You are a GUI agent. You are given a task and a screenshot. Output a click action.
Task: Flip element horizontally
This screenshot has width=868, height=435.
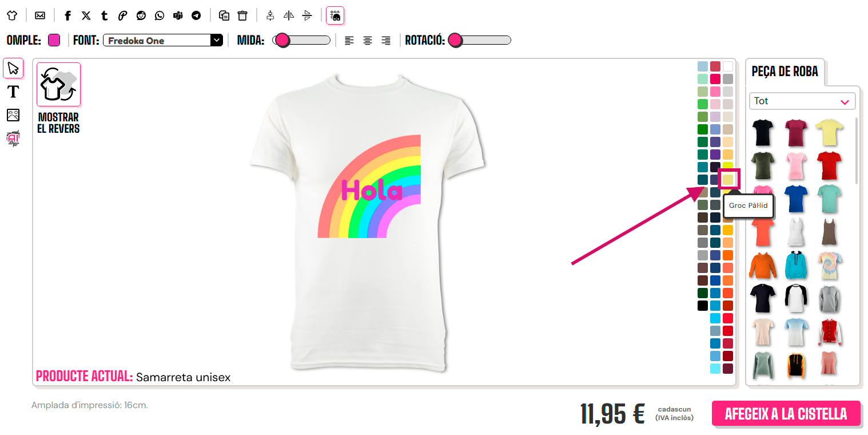tap(289, 15)
